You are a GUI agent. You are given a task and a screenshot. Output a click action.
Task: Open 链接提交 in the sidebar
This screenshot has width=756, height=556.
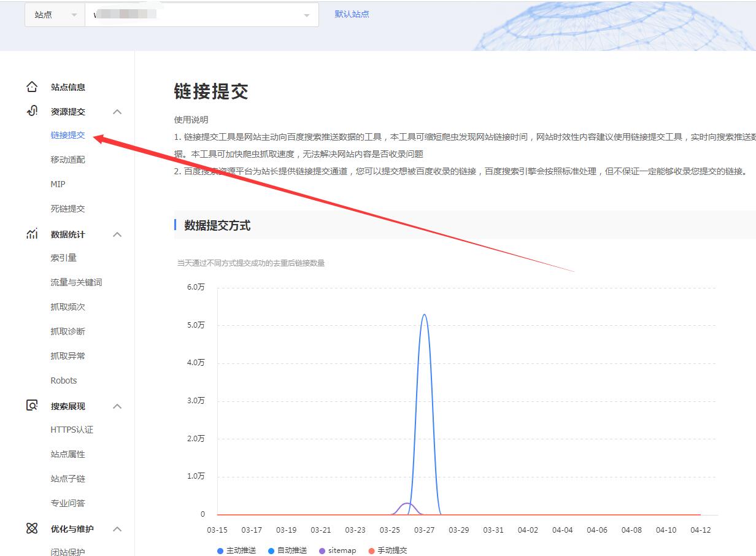pyautogui.click(x=67, y=135)
